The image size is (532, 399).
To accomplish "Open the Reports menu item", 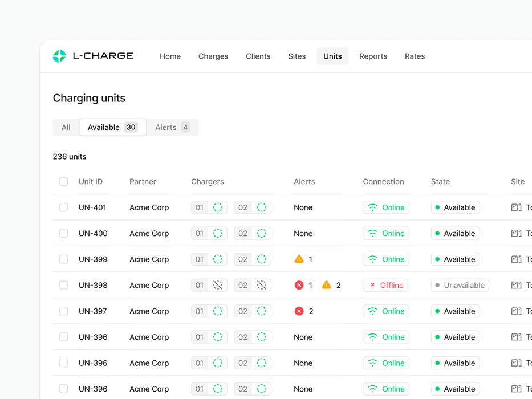I will pos(373,56).
